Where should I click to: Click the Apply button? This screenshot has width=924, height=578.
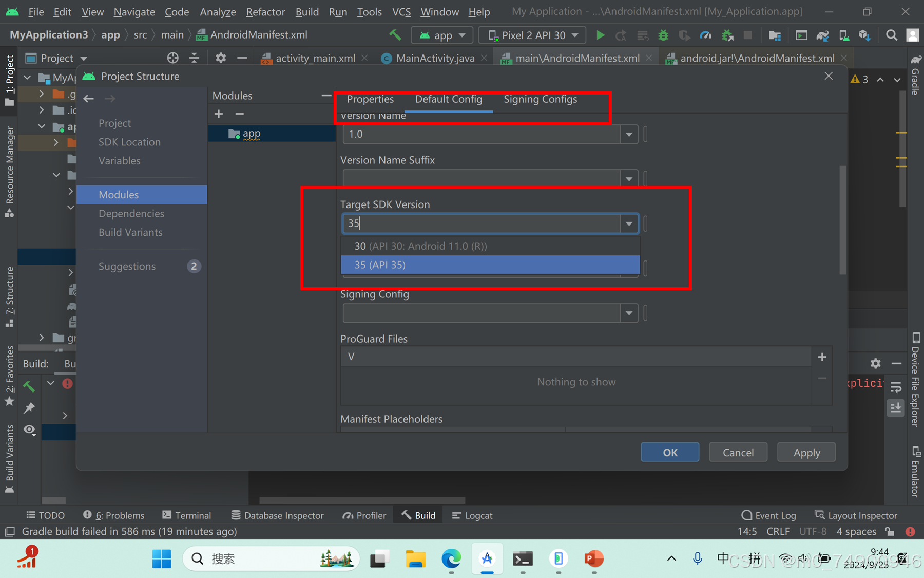tap(805, 452)
